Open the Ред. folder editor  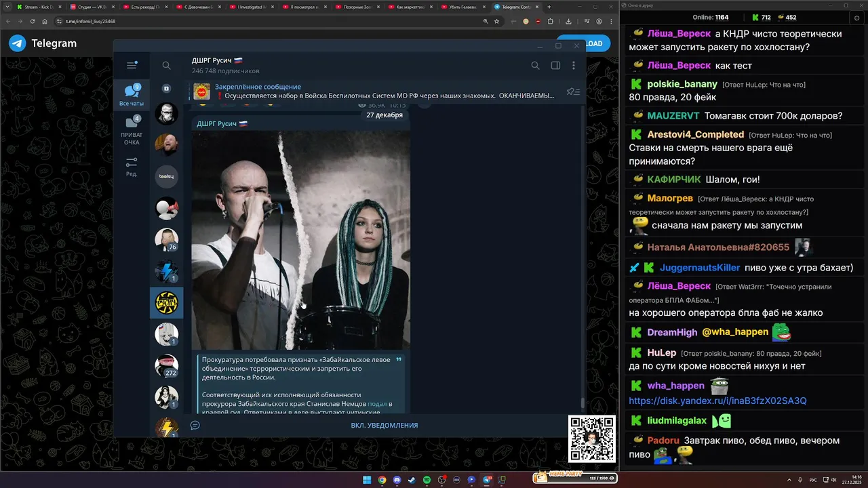click(x=132, y=167)
